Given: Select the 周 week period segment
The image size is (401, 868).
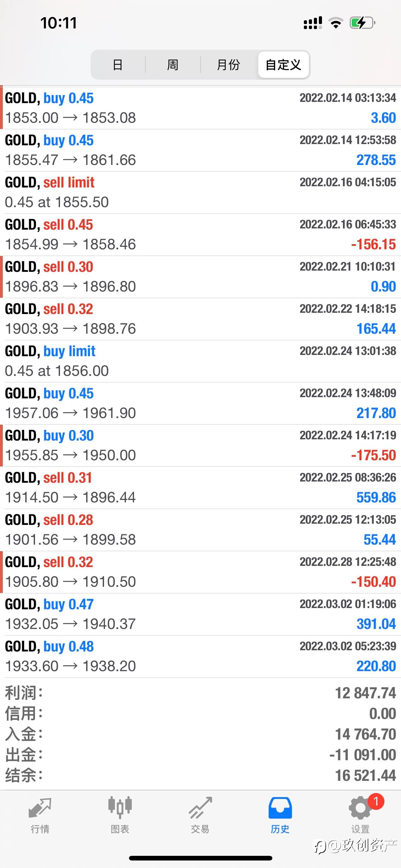Looking at the screenshot, I should (173, 65).
